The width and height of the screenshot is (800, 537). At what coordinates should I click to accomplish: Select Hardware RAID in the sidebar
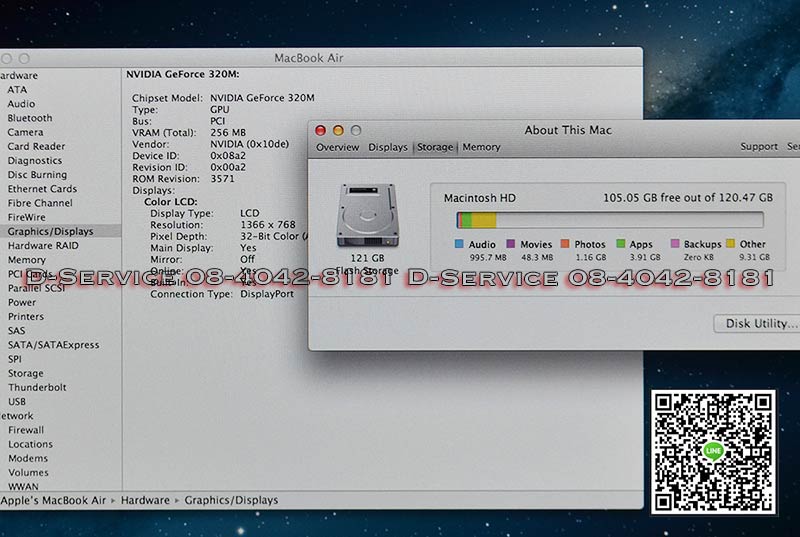[43, 246]
